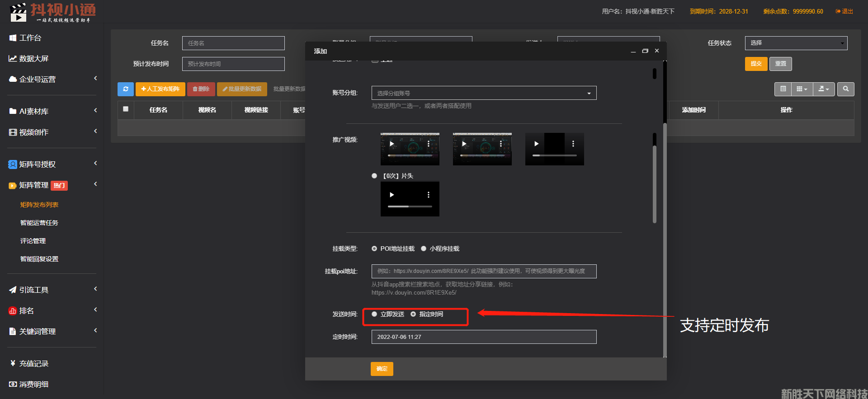Open the 账号分组 dropdown

[x=484, y=93]
